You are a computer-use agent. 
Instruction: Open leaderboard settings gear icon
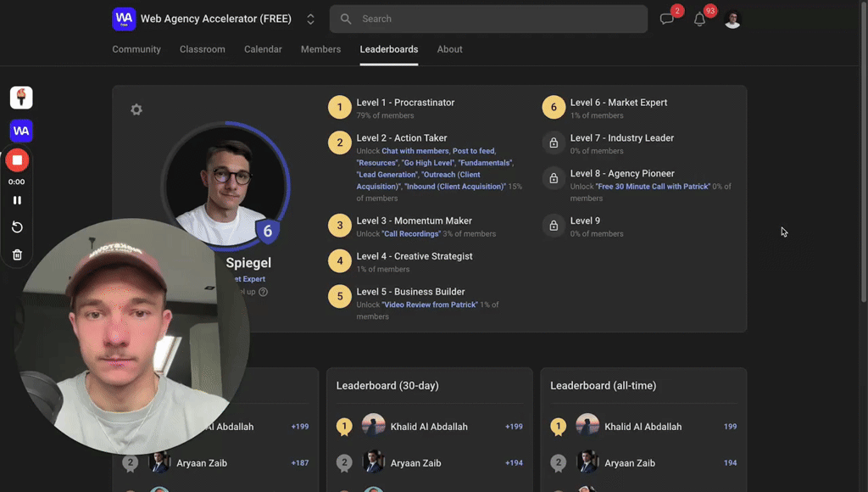136,109
